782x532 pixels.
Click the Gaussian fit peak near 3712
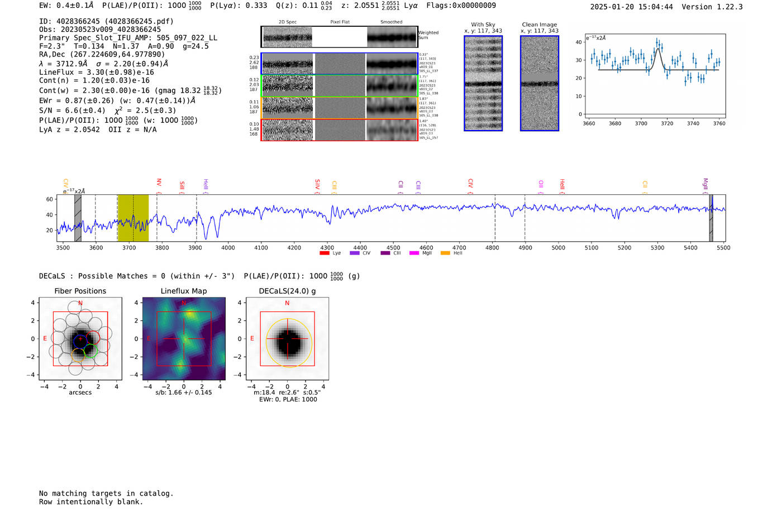(659, 49)
